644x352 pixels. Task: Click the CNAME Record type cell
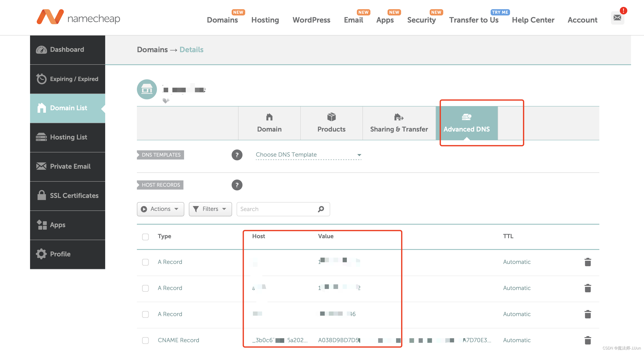point(178,340)
